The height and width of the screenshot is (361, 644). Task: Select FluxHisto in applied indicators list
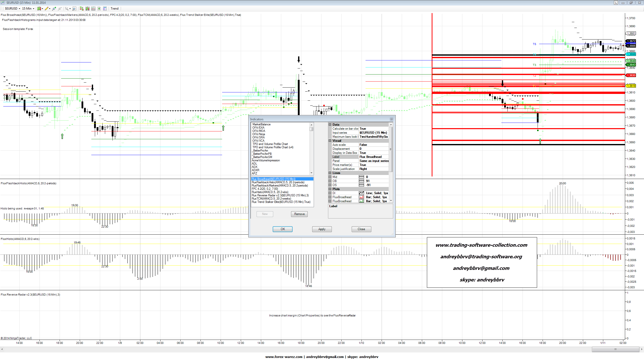270,192
